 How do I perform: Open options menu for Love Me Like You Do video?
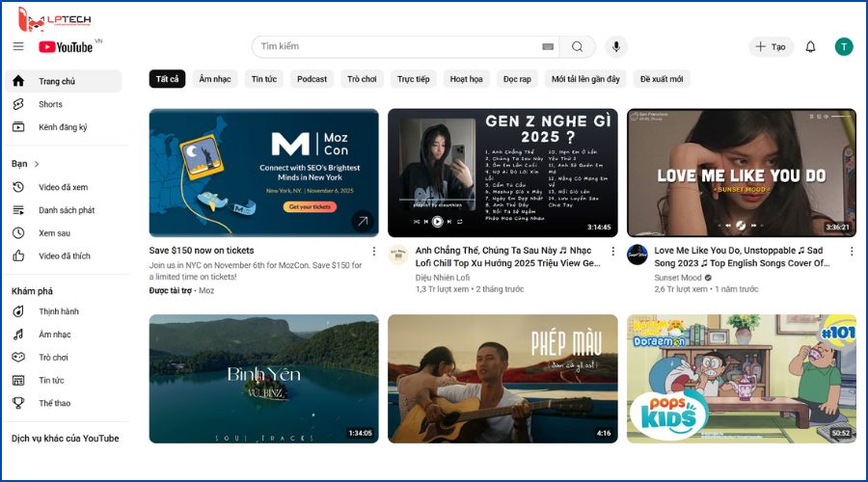(852, 252)
